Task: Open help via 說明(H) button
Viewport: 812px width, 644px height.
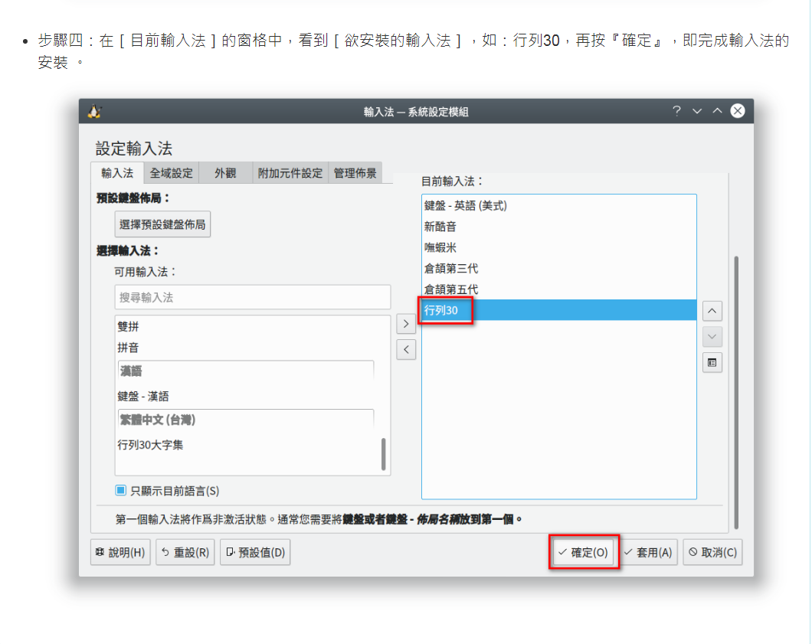Action: click(x=121, y=552)
